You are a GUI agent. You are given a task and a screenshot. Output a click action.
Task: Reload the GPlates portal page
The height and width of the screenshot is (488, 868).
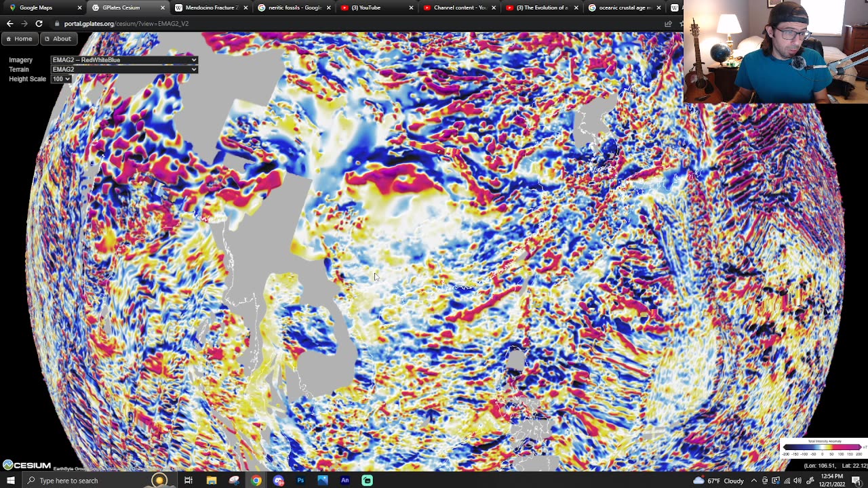pyautogui.click(x=39, y=24)
